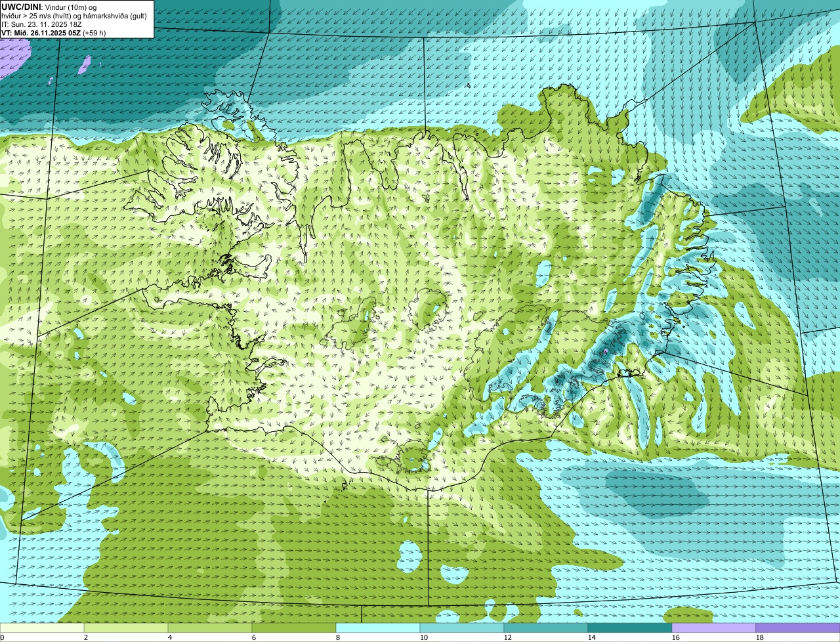This screenshot has width=840, height=642.
Task: Click the dark teal 14–16 m/s legend swatch
Action: point(630,628)
